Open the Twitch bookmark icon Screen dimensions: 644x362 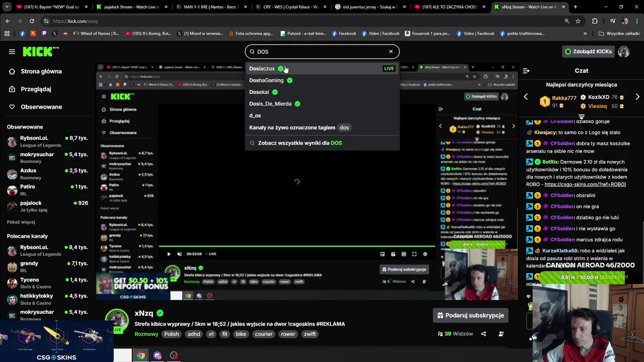(x=44, y=33)
